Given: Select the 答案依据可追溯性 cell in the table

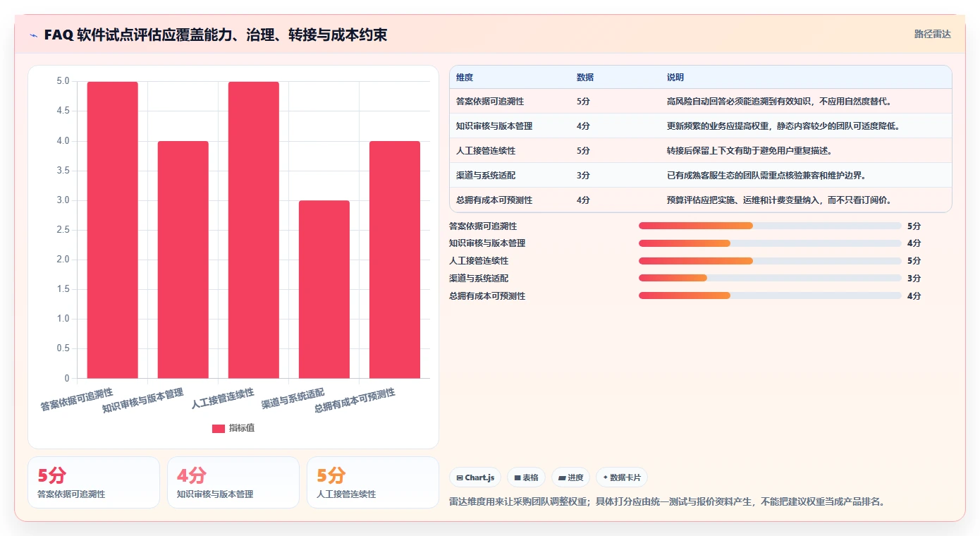Looking at the screenshot, I should coord(490,102).
